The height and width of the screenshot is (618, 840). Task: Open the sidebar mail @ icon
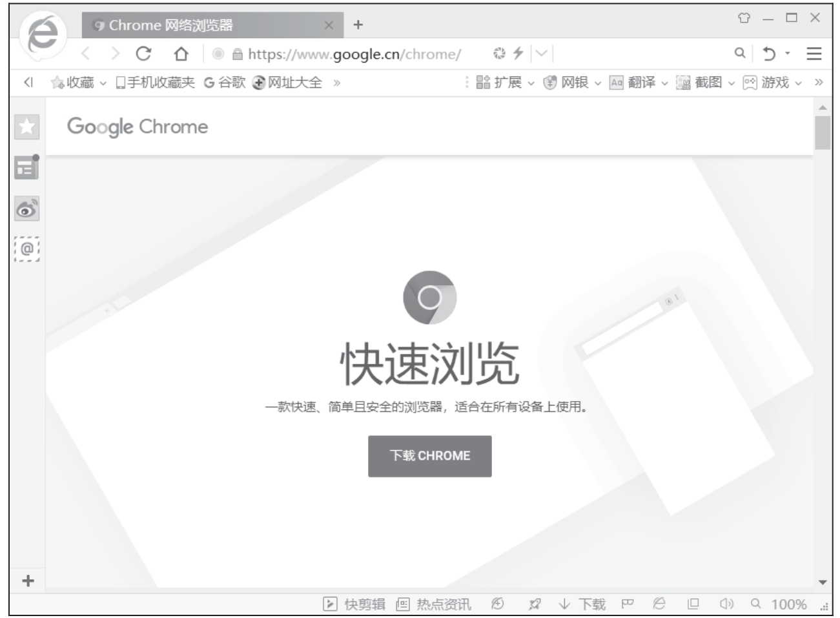[x=26, y=249]
